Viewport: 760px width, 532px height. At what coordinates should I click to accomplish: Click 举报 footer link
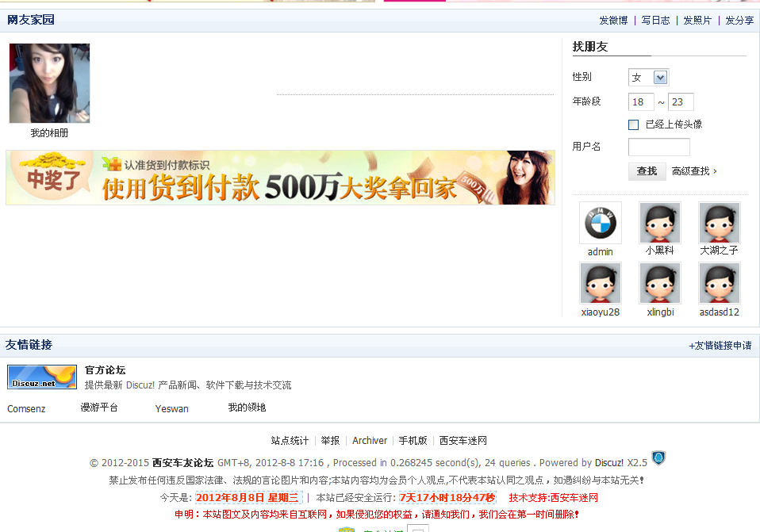(x=330, y=441)
